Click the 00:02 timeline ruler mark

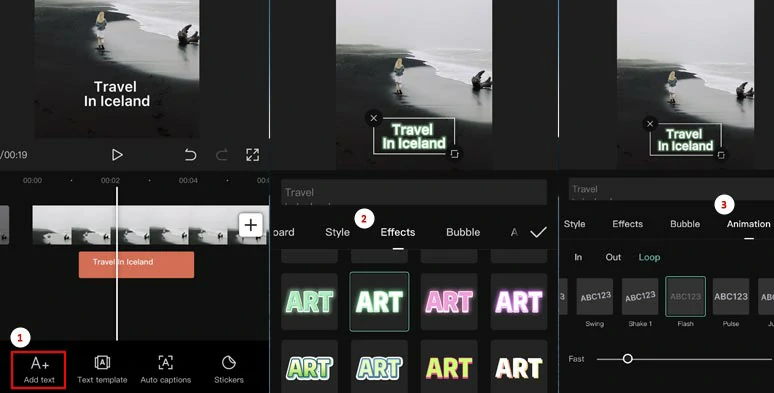pyautogui.click(x=110, y=181)
